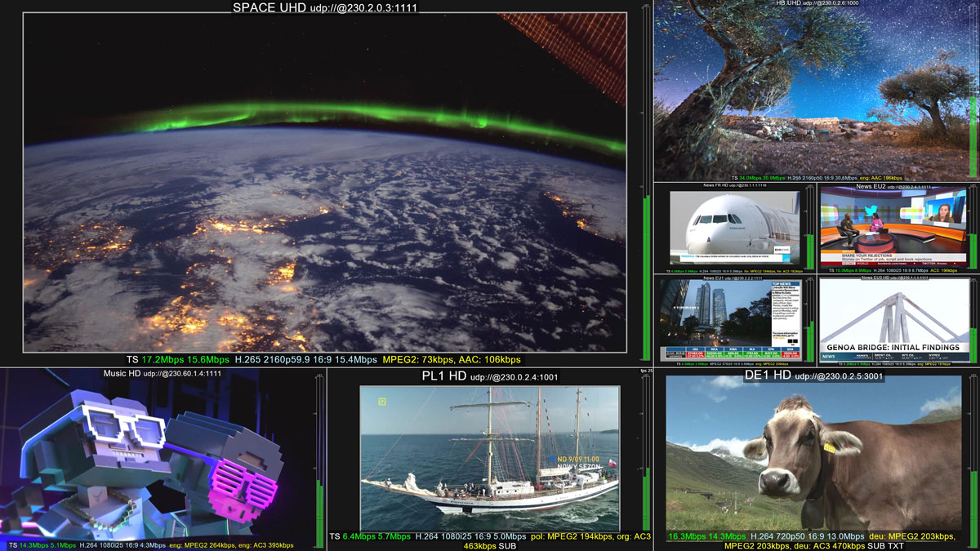The image size is (980, 551).
Task: Click News EU3 HD's stream info line
Action: 893,364
